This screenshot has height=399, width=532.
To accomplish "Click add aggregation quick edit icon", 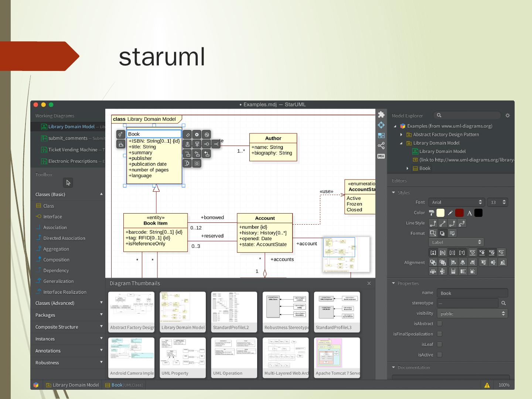I will click(x=197, y=154).
